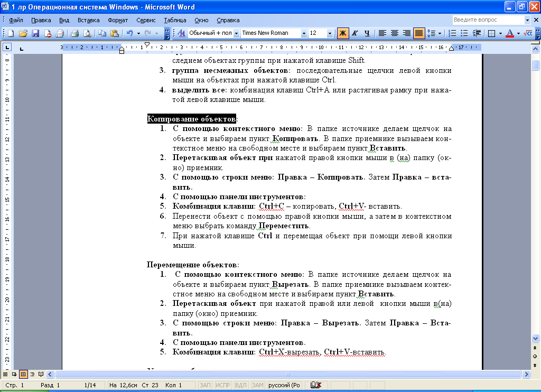Click the Select Browse Object button
This screenshot has width=541, height=392.
(535, 357)
